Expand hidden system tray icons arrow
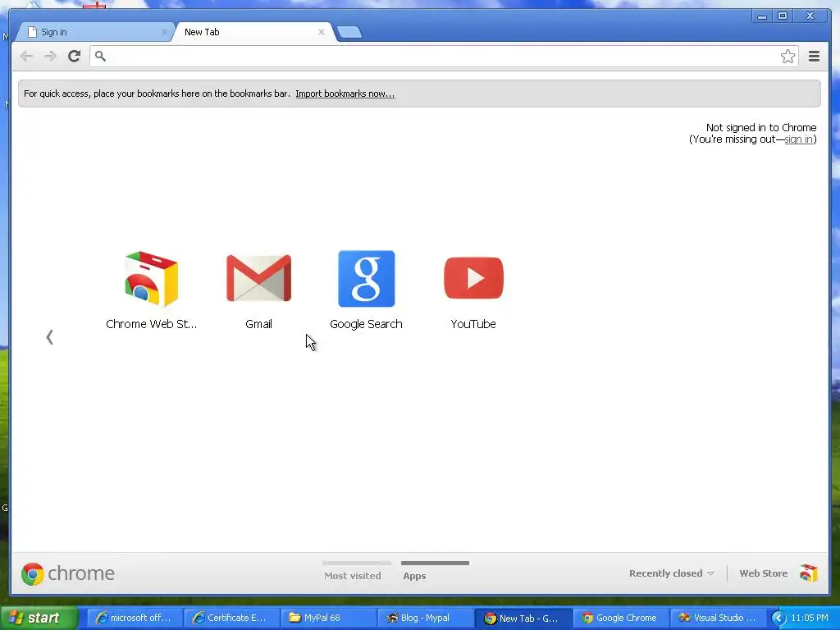840x630 pixels. pyautogui.click(x=778, y=619)
